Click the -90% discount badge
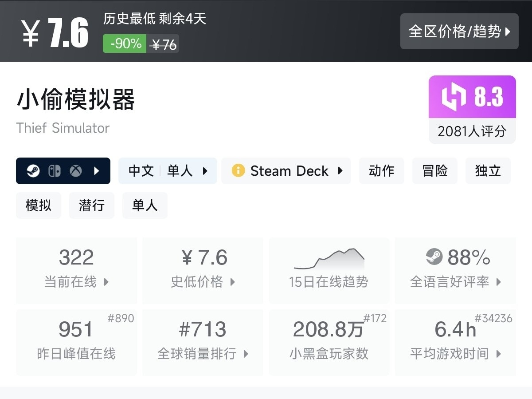This screenshot has height=399, width=532. [125, 43]
